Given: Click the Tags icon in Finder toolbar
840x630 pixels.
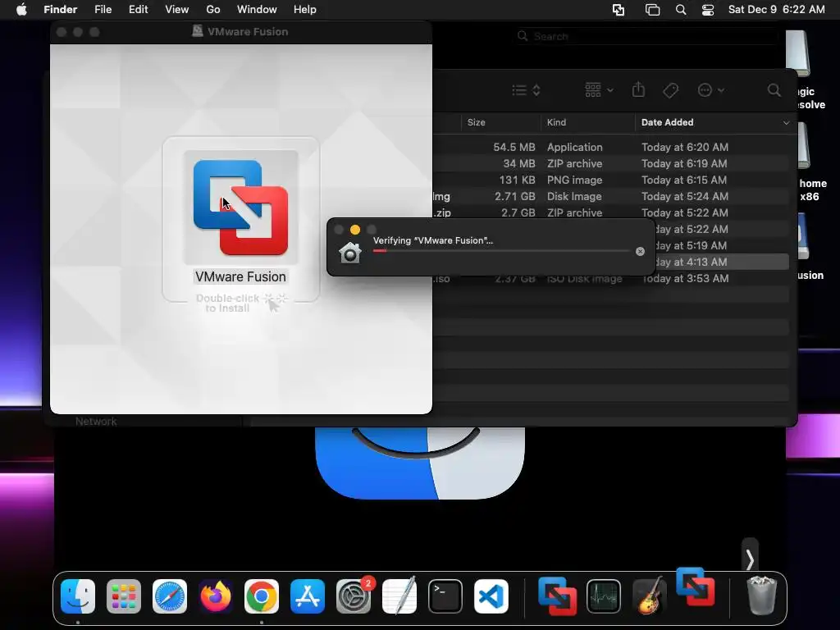Looking at the screenshot, I should click(x=670, y=90).
